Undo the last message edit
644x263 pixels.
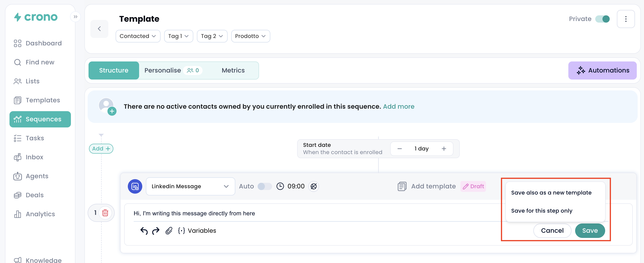[x=144, y=231]
